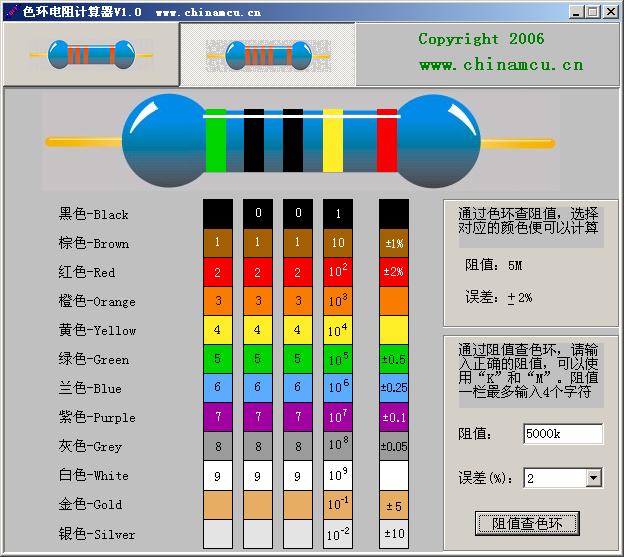Select yellow 4 in third digit column
Screen dimensions: 624x557
coord(298,330)
